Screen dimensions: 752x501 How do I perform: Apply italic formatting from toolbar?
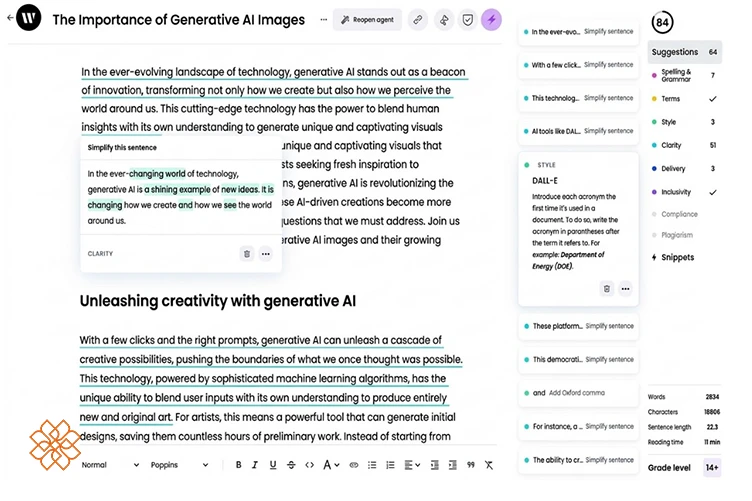click(255, 465)
